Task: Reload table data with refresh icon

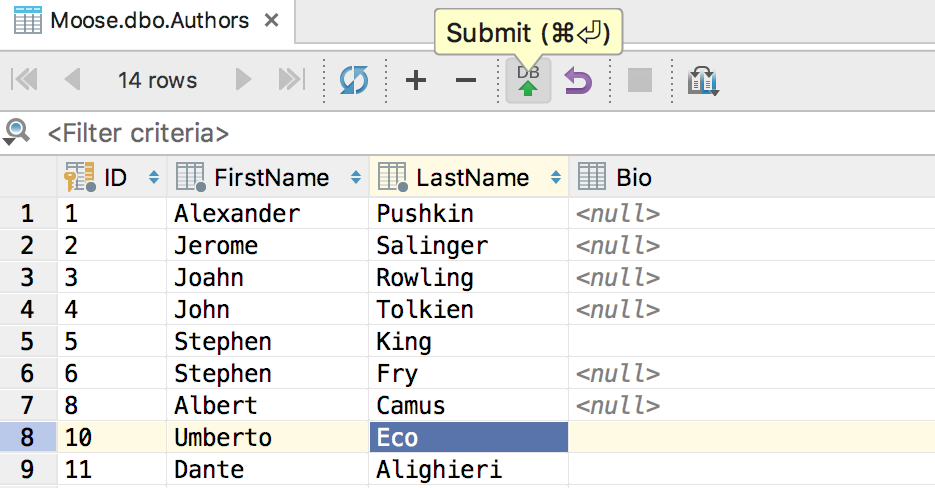Action: point(354,80)
